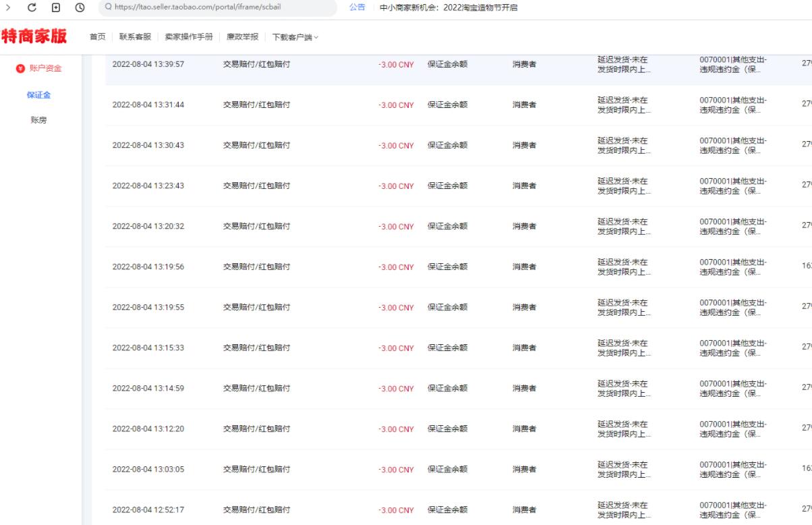Click the address bar URL field
The image size is (812, 525).
(x=217, y=7)
